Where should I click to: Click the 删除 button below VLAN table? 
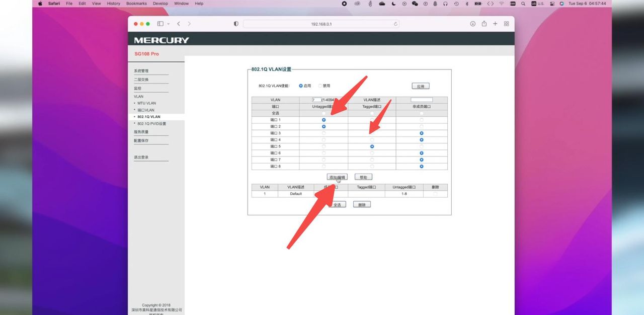[362, 204]
